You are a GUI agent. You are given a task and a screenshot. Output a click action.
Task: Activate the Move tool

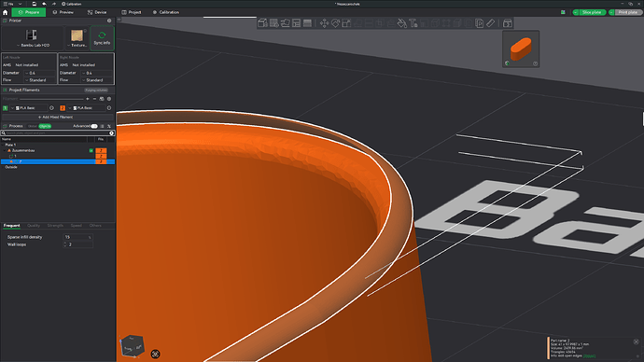click(324, 23)
